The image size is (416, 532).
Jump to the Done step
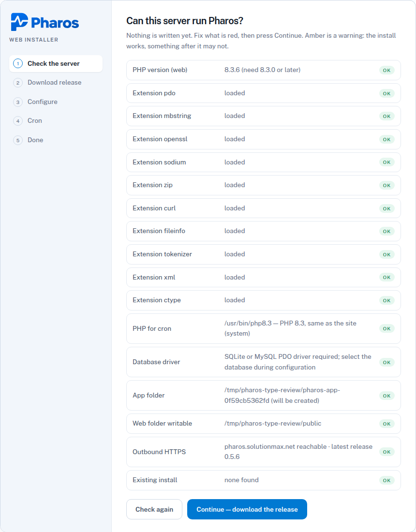click(x=56, y=140)
